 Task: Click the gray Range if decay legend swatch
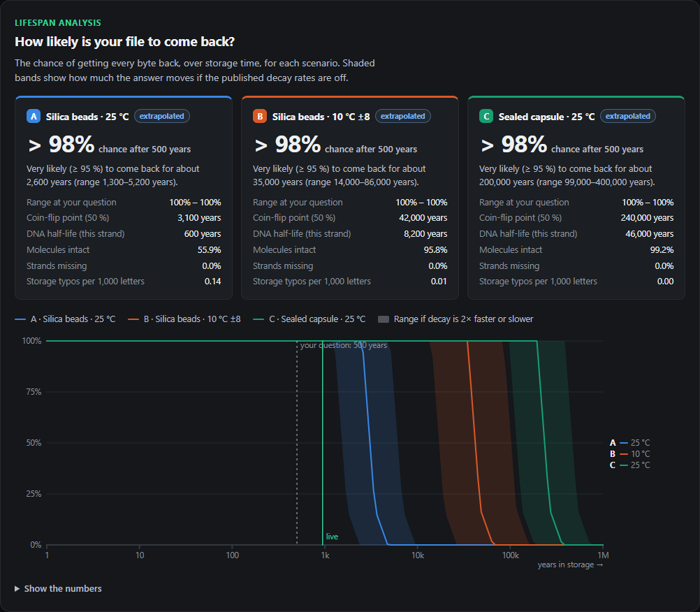click(x=384, y=319)
